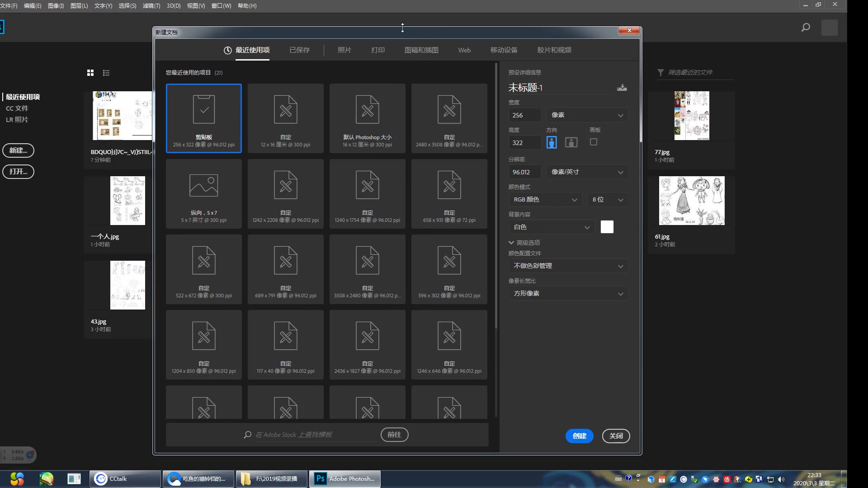Select the 剪贴板 clipboard preset

pos(203,118)
